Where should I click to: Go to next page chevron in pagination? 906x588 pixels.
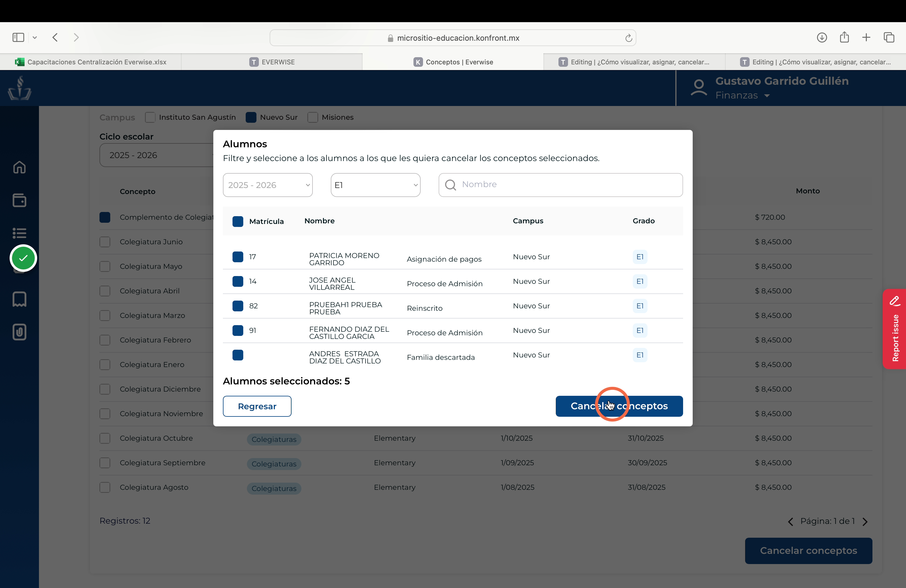865,522
